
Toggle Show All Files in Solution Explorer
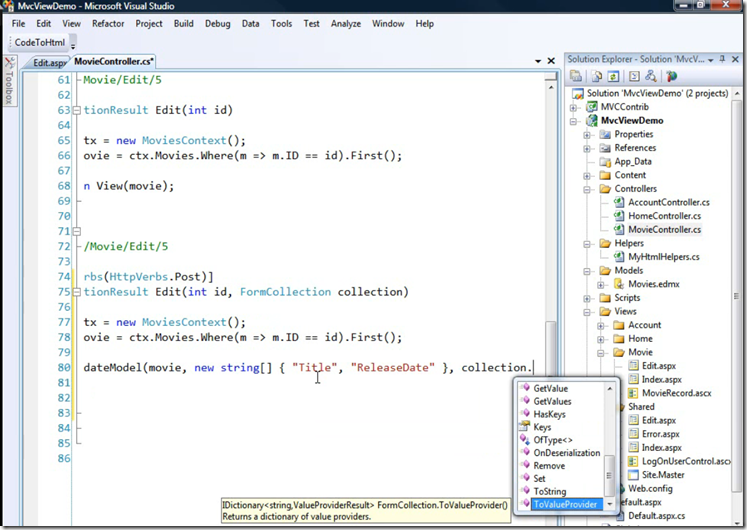pyautogui.click(x=596, y=76)
